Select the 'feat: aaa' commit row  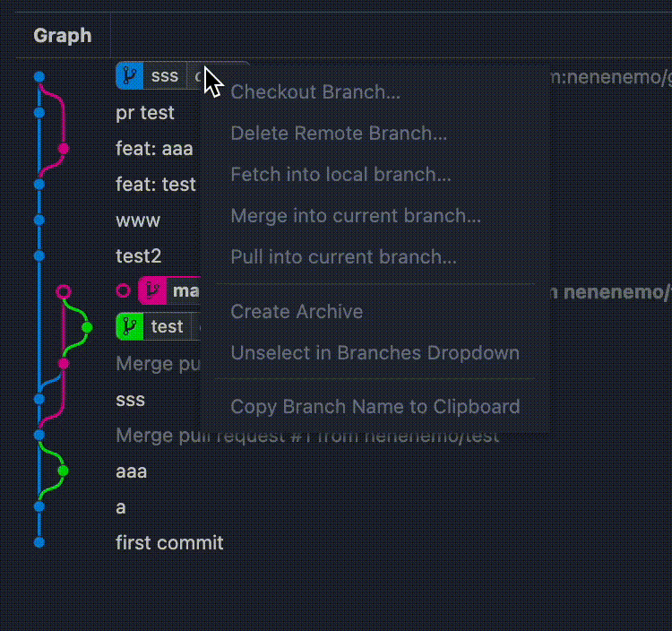[154, 149]
